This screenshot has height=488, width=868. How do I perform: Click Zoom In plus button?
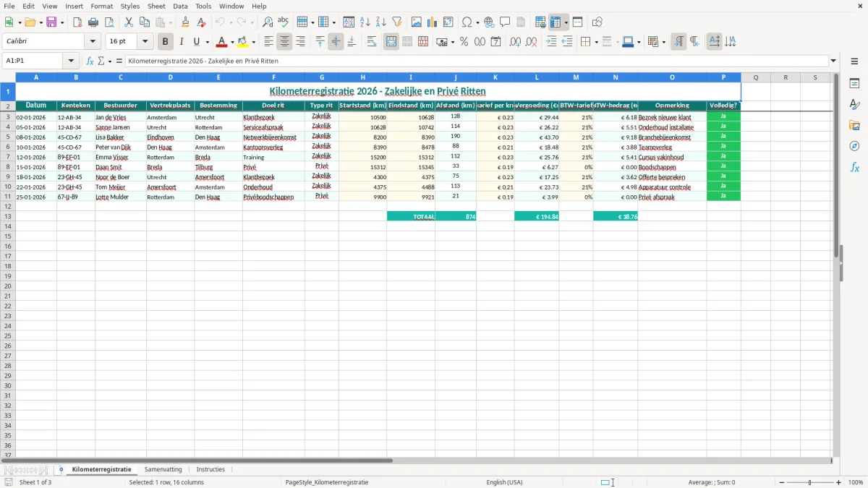(x=839, y=482)
